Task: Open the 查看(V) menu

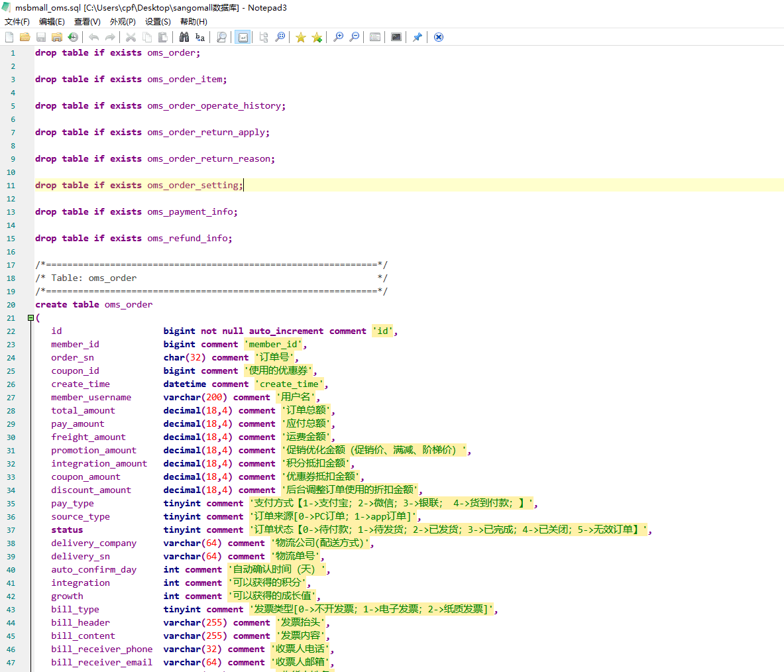Action: click(x=87, y=21)
